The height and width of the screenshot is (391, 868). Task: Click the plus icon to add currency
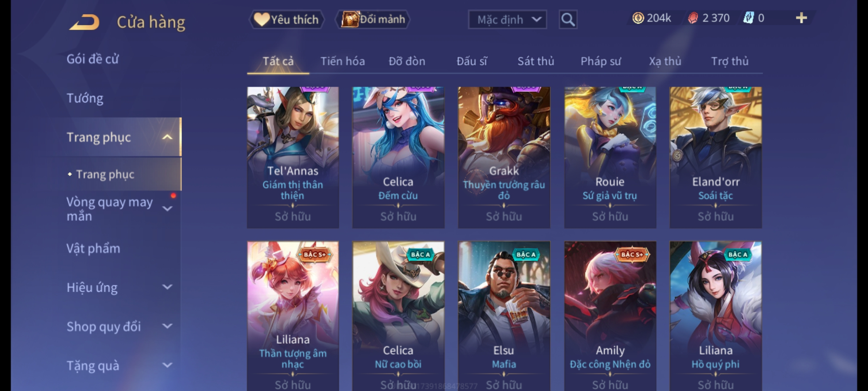801,18
